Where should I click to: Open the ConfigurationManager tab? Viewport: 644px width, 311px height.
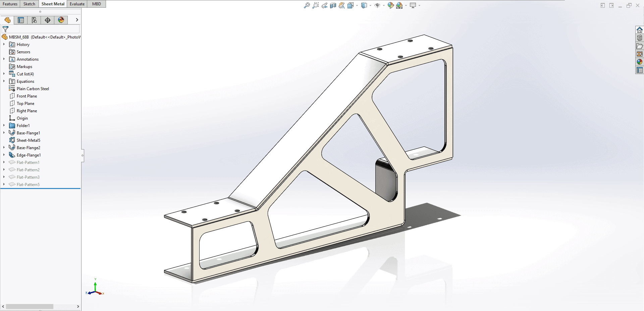(34, 20)
